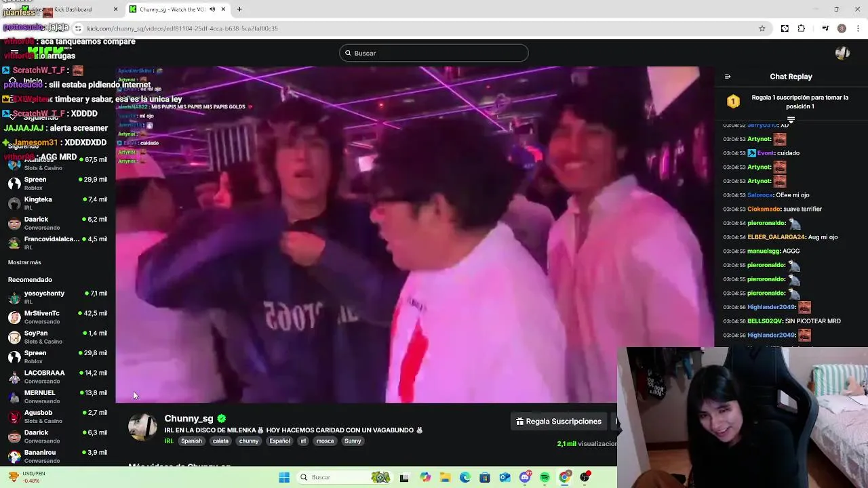Select the Spanish tag
Screen dimensions: 868x488
[x=191, y=441]
